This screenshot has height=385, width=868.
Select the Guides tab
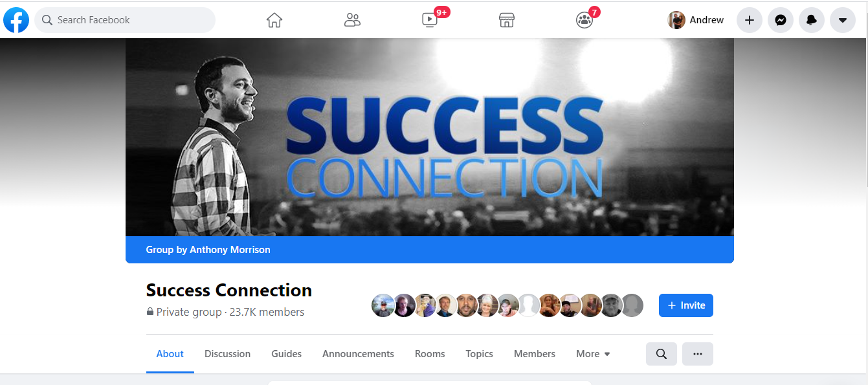coord(287,354)
